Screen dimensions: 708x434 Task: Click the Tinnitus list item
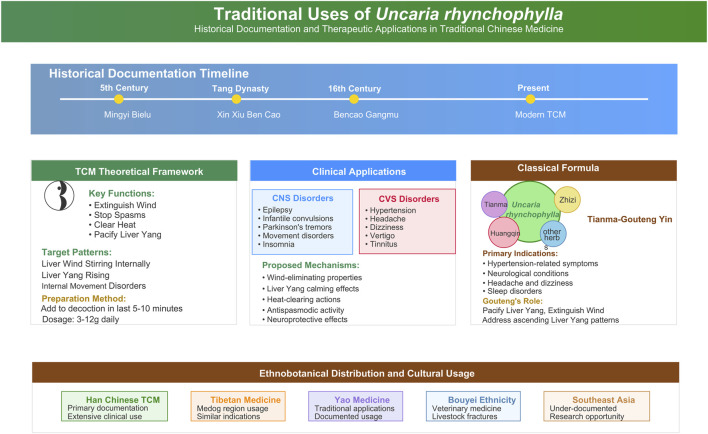tap(381, 244)
